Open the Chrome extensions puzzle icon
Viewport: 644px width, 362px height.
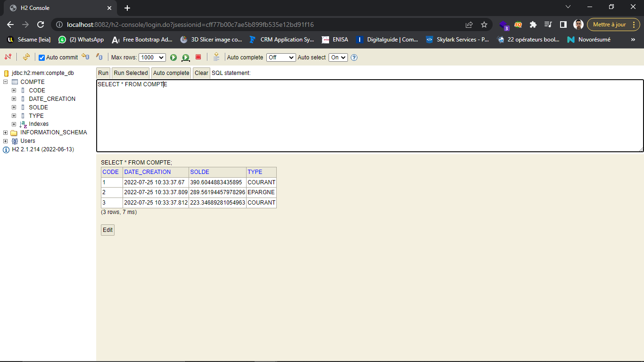[x=533, y=24]
